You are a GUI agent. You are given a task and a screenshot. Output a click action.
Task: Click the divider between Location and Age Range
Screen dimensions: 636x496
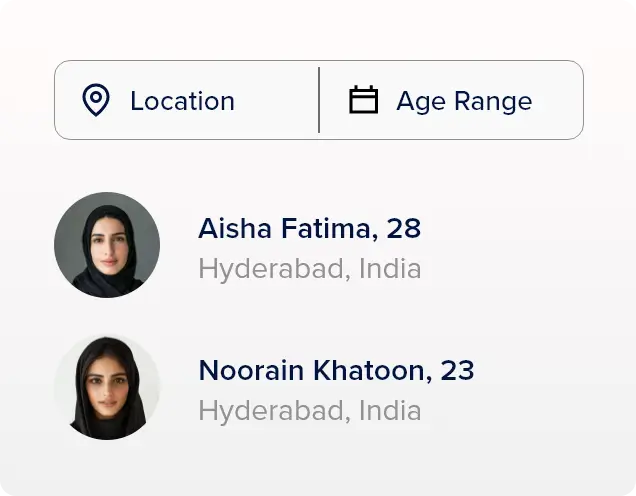click(319, 100)
